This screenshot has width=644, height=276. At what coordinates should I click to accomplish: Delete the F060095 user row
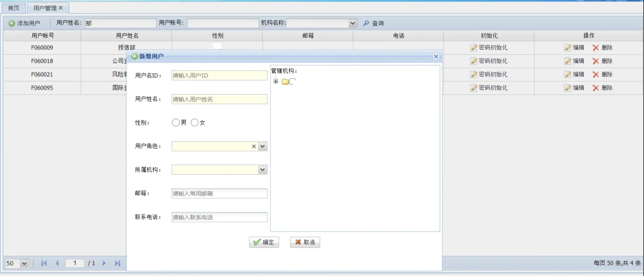[x=602, y=88]
